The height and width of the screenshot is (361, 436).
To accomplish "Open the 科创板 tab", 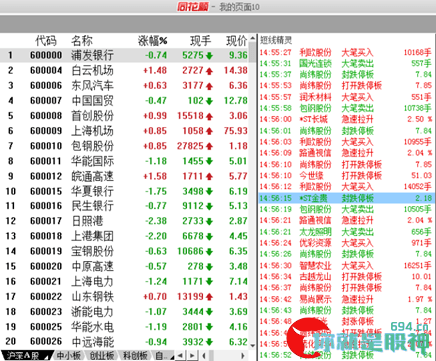I will (135, 355).
